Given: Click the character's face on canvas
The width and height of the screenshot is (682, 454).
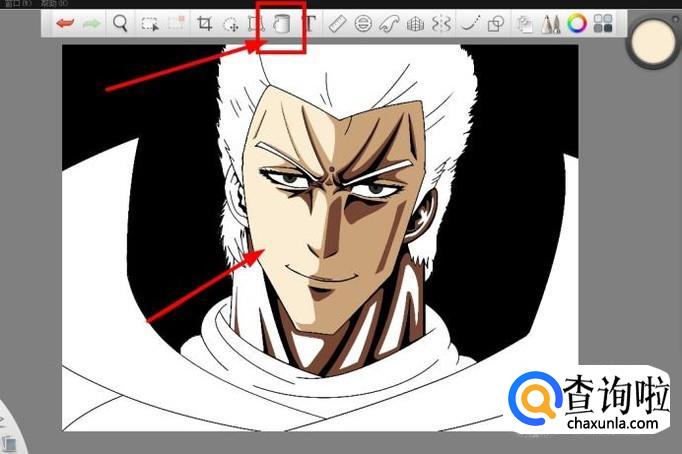Looking at the screenshot, I should 331,209.
